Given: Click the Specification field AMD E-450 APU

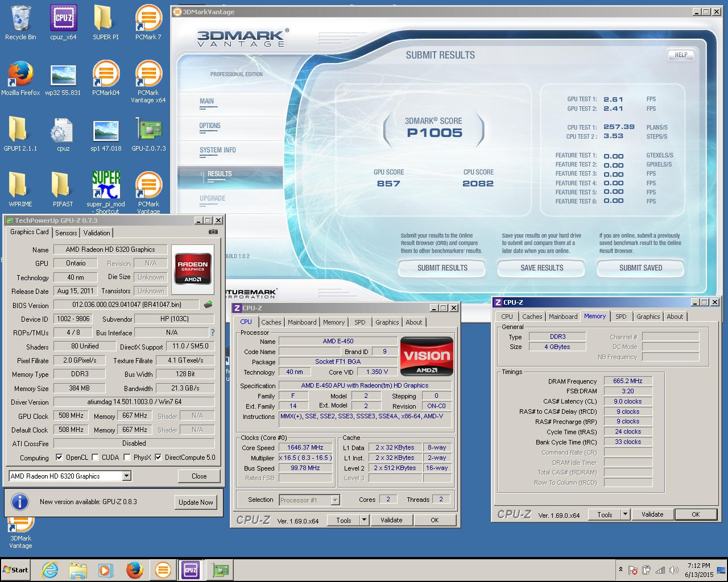Looking at the screenshot, I should (365, 385).
